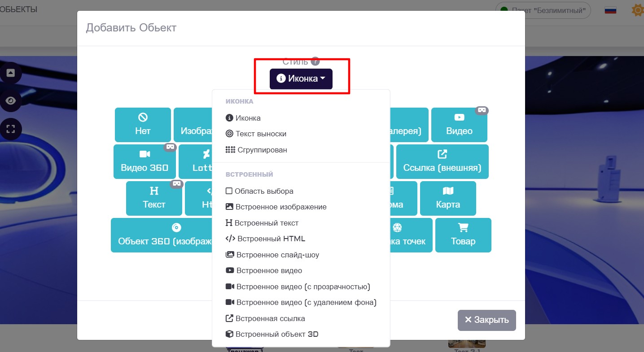Click the Нет object type button

tap(143, 125)
